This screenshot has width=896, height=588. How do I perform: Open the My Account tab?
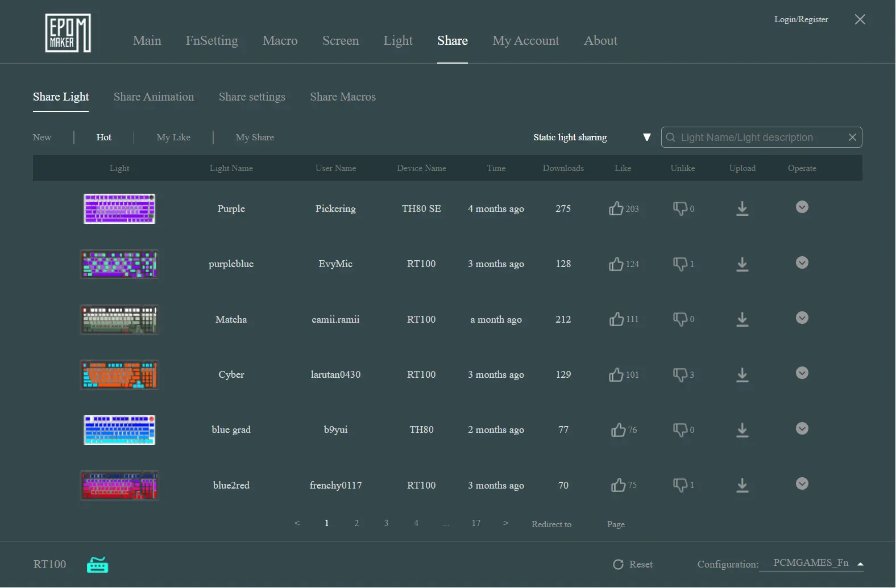click(x=526, y=40)
